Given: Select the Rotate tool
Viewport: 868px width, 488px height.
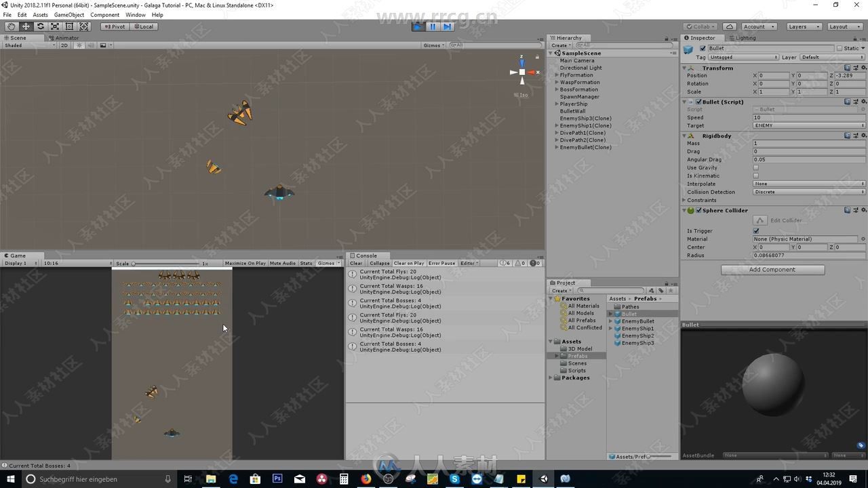Looking at the screenshot, I should point(40,26).
